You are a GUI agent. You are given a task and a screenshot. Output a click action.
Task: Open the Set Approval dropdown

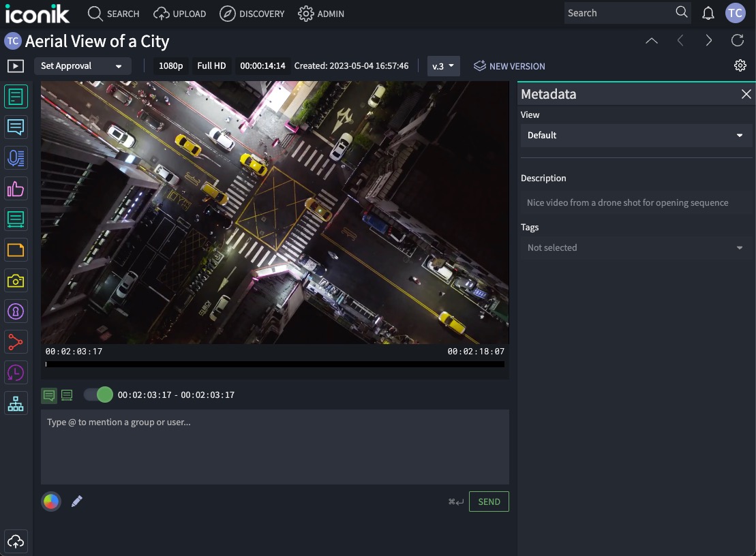point(82,66)
